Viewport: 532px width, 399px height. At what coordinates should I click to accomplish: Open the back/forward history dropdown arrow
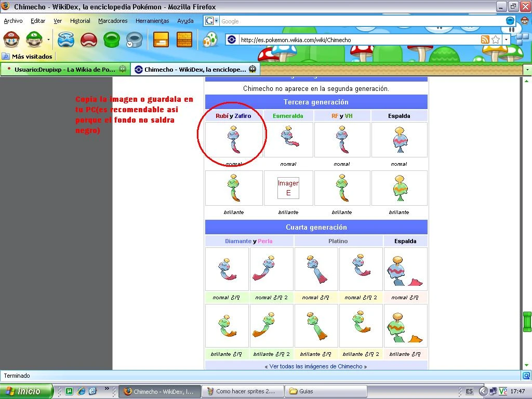tap(48, 39)
